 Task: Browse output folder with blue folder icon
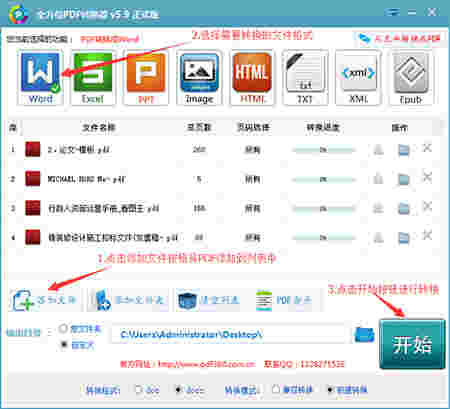click(364, 335)
